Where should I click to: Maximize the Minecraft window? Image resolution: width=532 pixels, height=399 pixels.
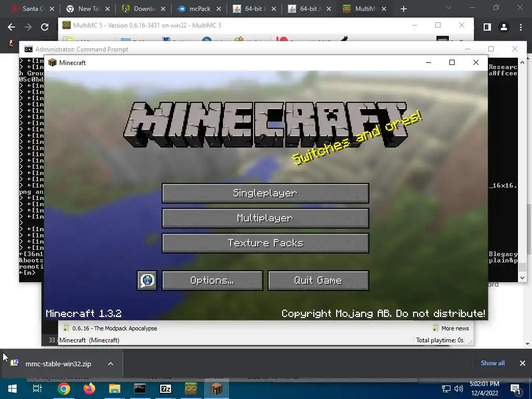coord(452,62)
